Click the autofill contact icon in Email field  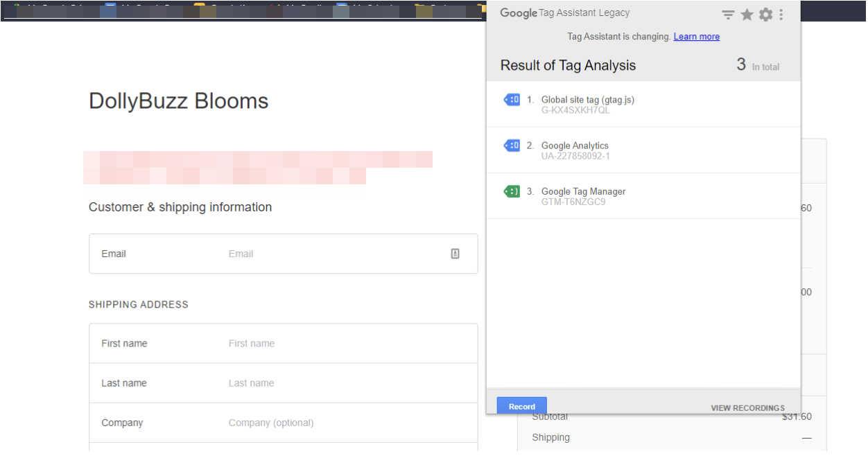tap(455, 254)
